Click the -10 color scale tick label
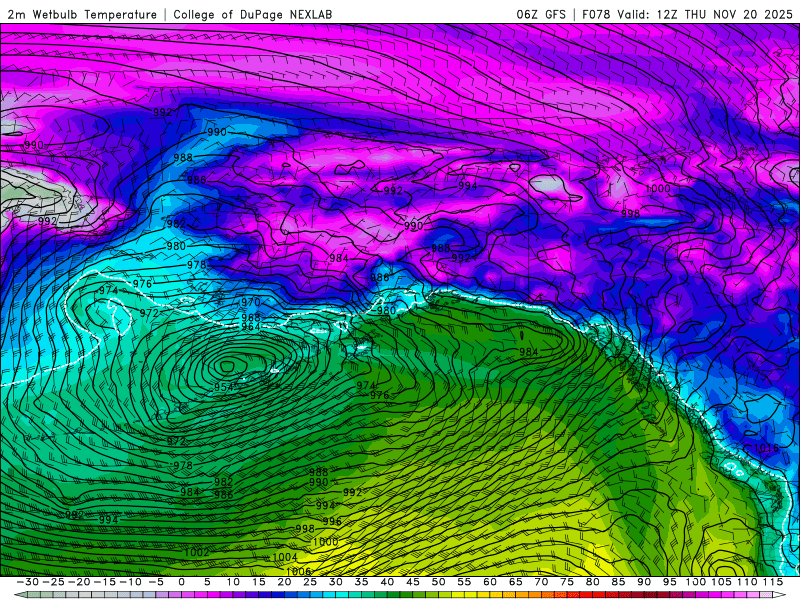 tap(130, 582)
